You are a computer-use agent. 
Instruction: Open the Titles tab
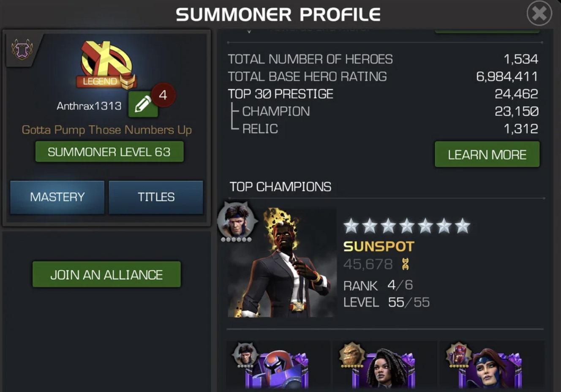[156, 197]
